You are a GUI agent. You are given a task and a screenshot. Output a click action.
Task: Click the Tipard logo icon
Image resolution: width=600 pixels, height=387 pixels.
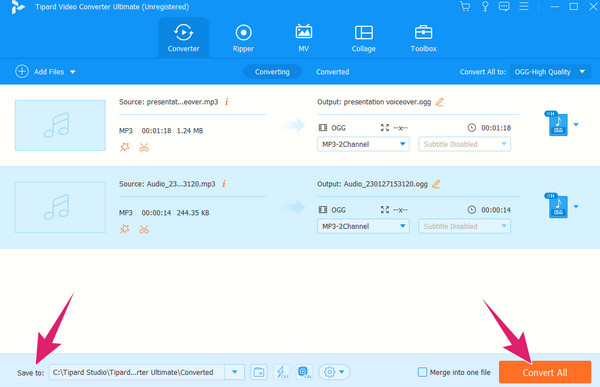point(17,7)
